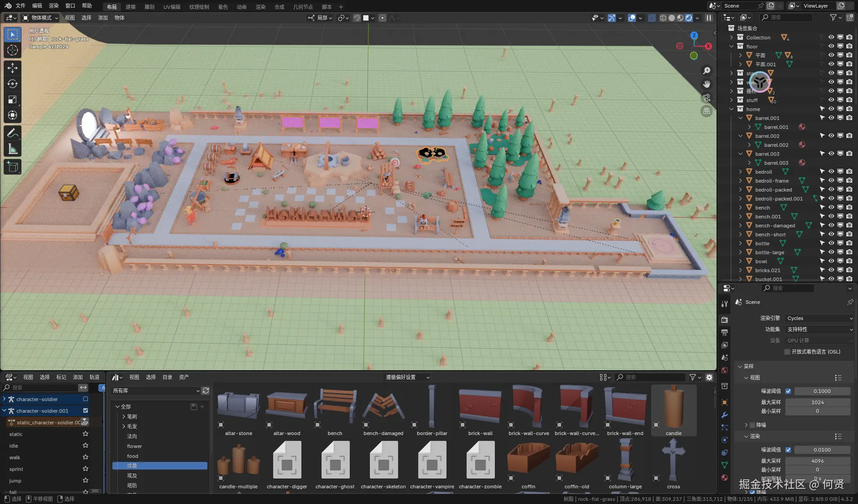Select the Add Cube tool
858x504 pixels.
pyautogui.click(x=13, y=167)
